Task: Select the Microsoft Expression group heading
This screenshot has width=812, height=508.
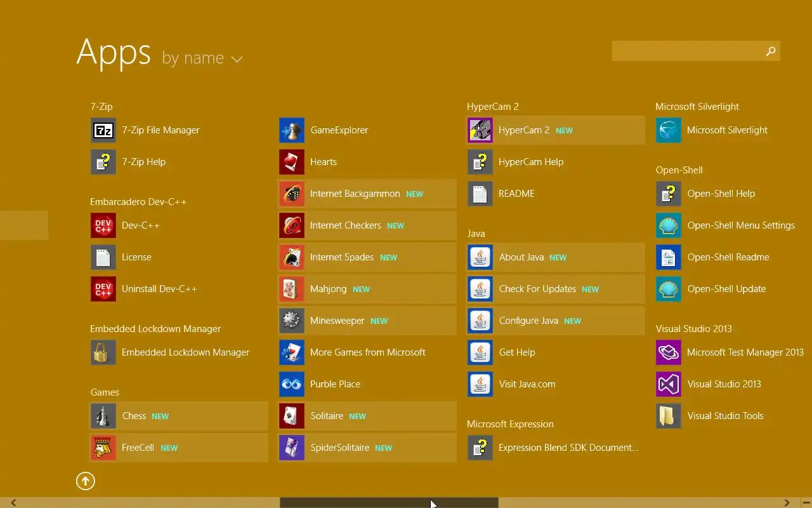Action: 510,424
